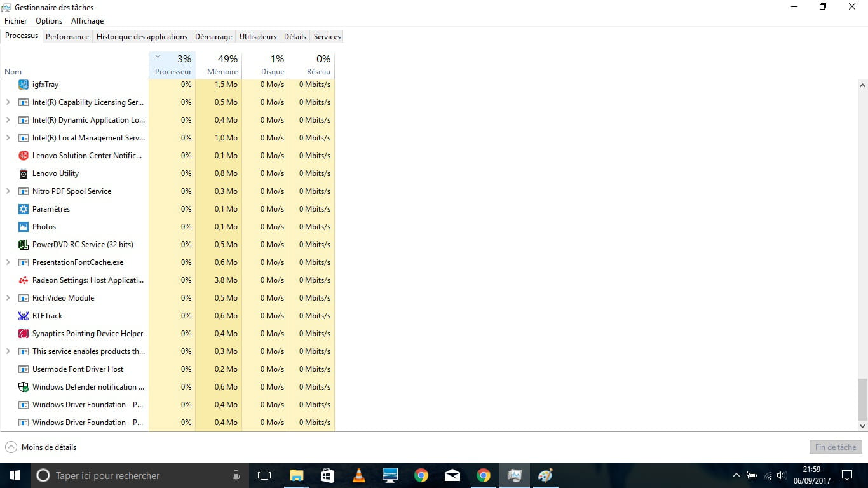Open the notification center icon
Image resolution: width=868 pixels, height=488 pixels.
[x=847, y=475]
